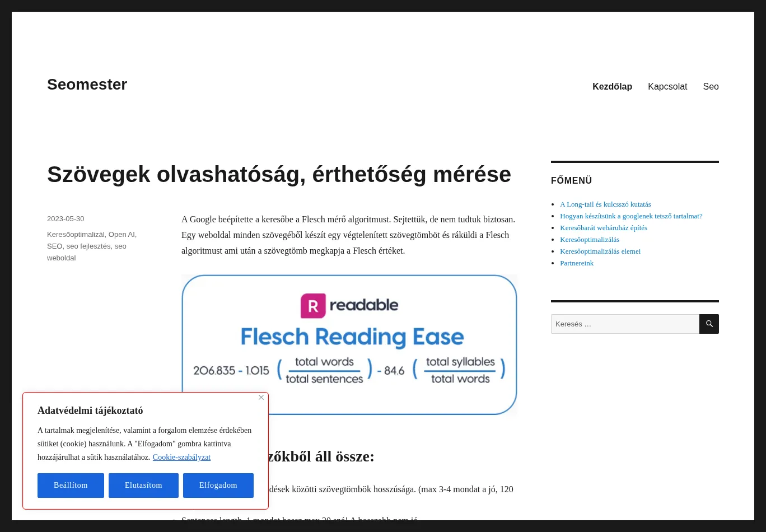
Task: Open the Keresőoptimalizálás elemei link
Action: tap(600, 251)
